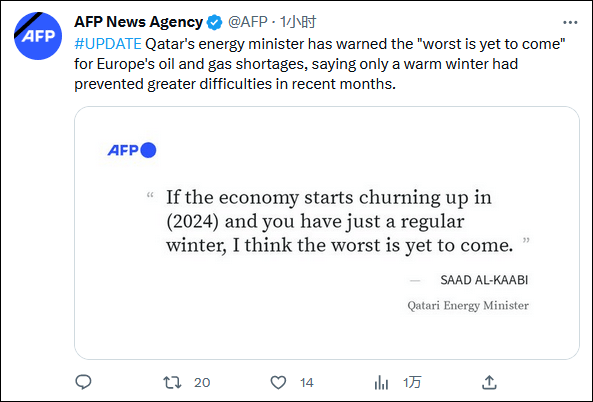This screenshot has width=593, height=402.
Task: Click the 1万 view count
Action: click(412, 383)
